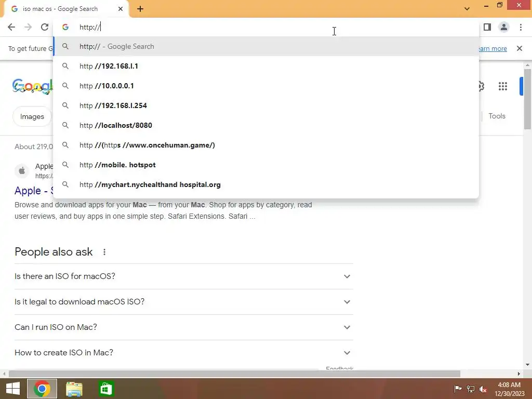
Task: Click the 'About 219,0' results count text
Action: pos(34,147)
